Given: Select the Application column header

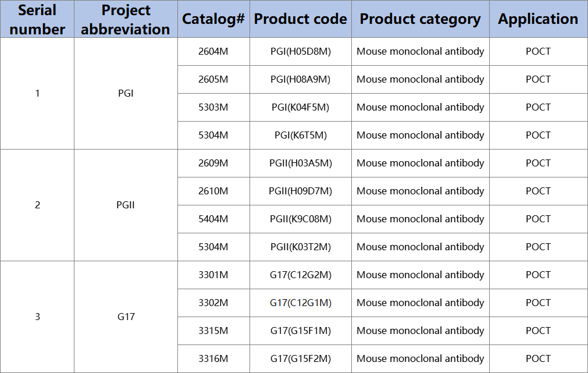Looking at the screenshot, I should point(538,19).
